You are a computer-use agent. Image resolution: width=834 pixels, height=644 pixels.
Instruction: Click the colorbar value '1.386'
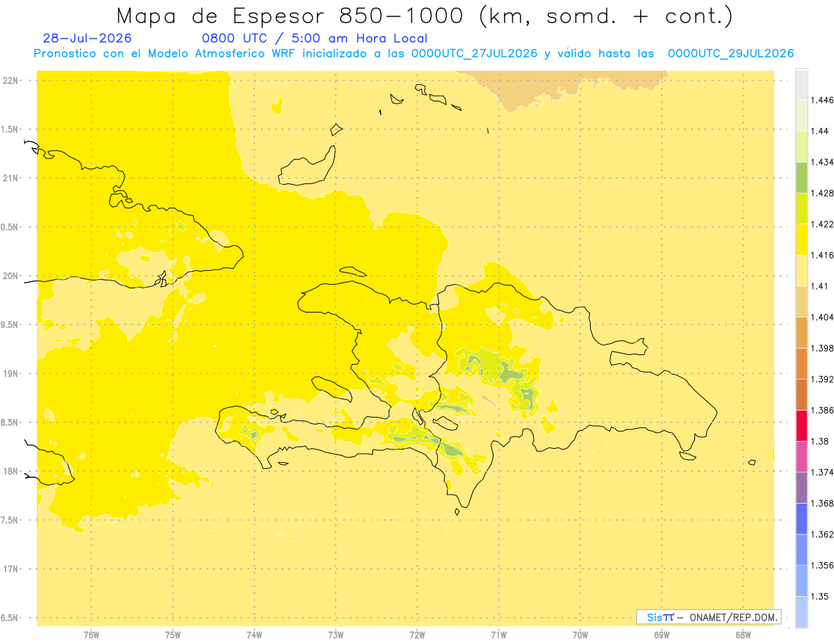coord(822,410)
